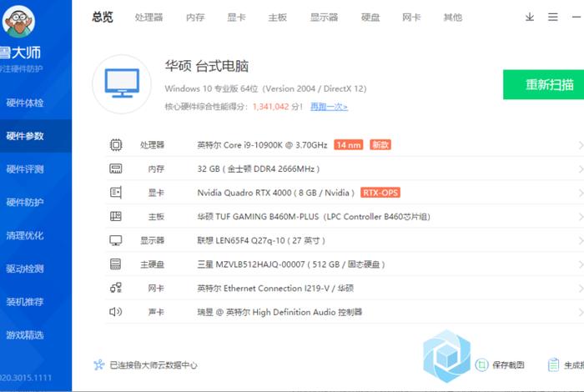
Task: Select 装机推荐 in the sidebar
Action: [x=36, y=302]
